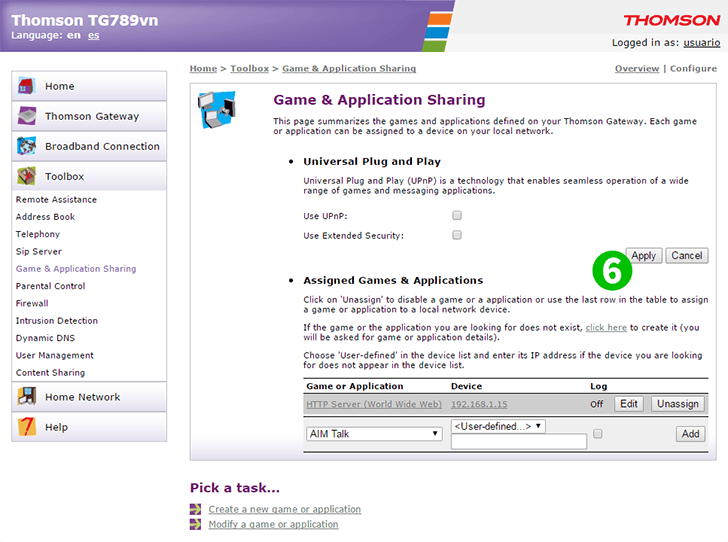Click the Home house icon in sidebar
Viewport: 728px width, 542px height.
click(x=26, y=86)
